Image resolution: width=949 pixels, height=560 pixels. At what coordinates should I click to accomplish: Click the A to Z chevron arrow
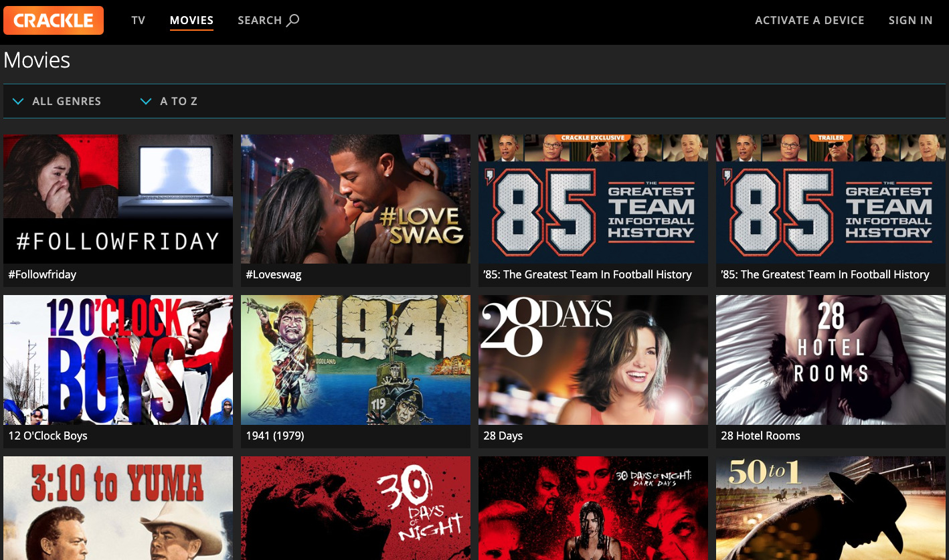click(x=146, y=102)
